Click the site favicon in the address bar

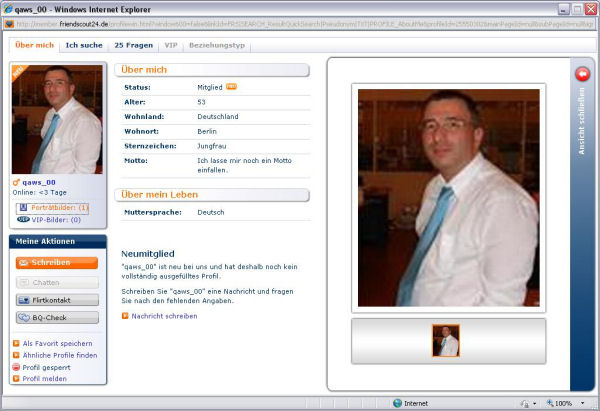pos(9,24)
